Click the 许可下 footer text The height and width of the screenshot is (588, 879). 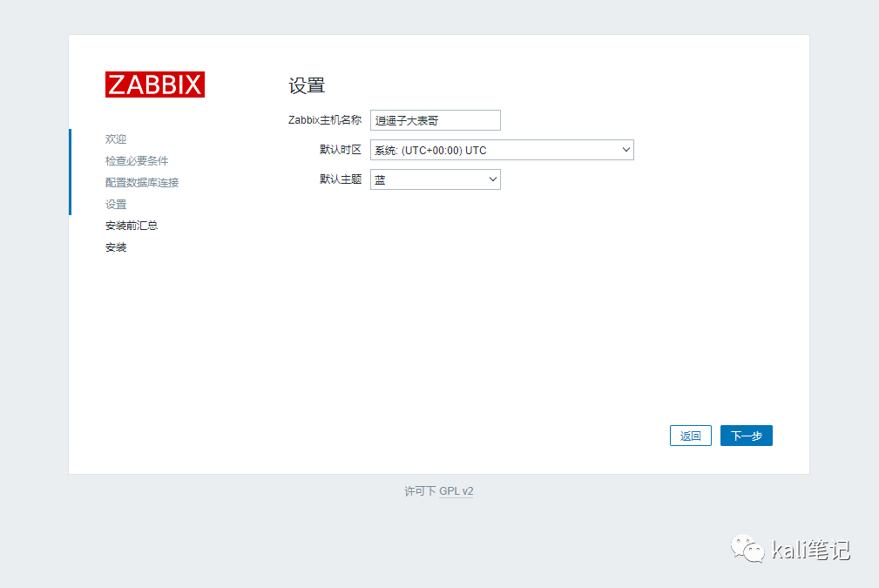pyautogui.click(x=421, y=491)
